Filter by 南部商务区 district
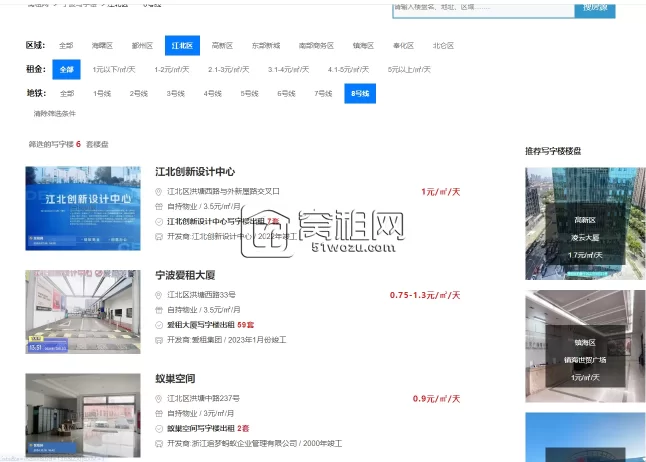 pos(316,46)
